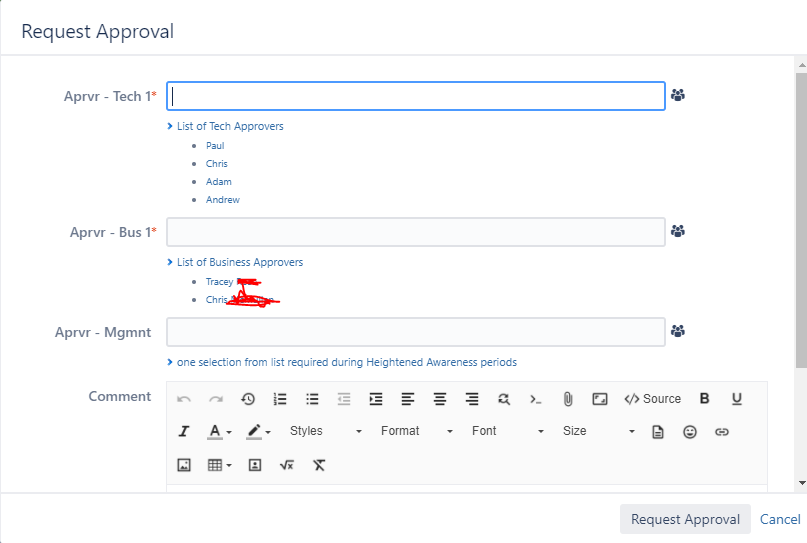Insert a bulleted list
Viewport: 807px width, 543px height.
click(x=312, y=399)
